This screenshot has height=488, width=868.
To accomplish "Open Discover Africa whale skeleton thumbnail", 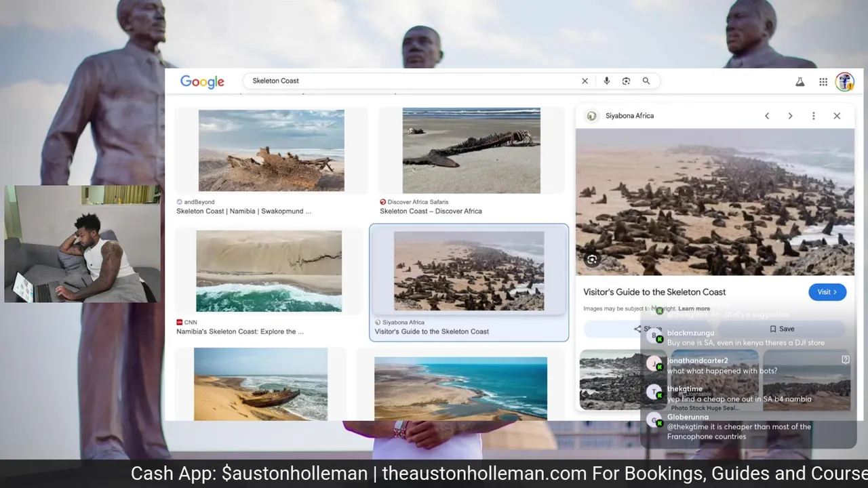I will (471, 150).
